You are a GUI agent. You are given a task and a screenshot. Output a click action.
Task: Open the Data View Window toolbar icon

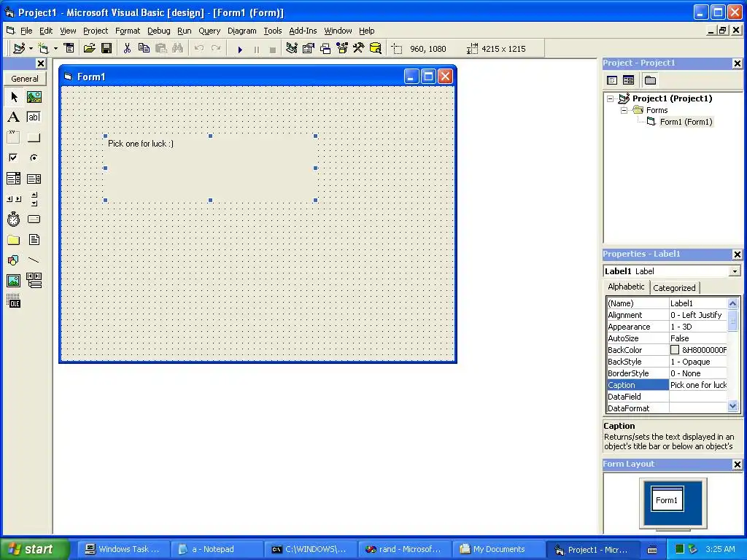[x=376, y=48]
